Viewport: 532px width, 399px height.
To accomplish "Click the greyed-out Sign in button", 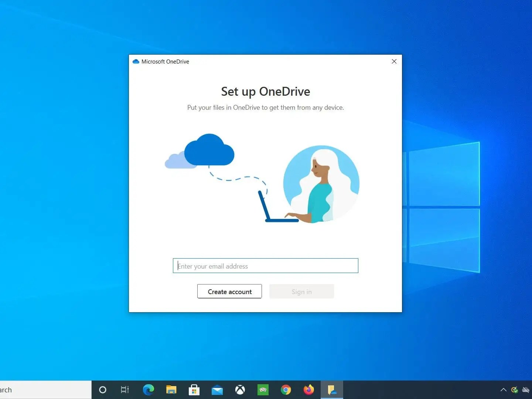I will [301, 291].
